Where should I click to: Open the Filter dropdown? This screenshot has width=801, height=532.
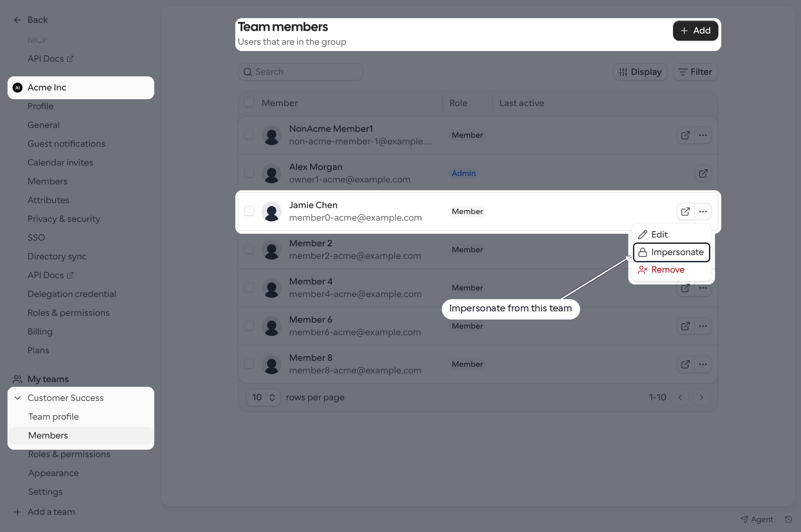click(695, 72)
